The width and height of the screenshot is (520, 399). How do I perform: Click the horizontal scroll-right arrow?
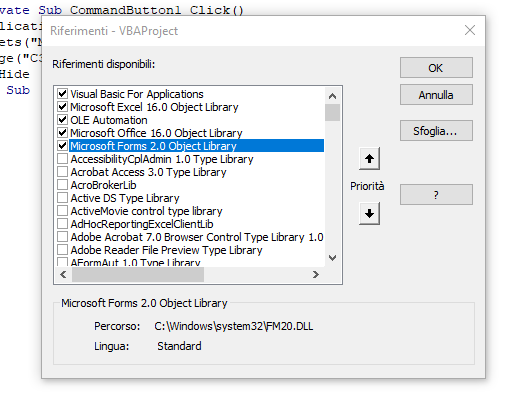tap(316, 275)
